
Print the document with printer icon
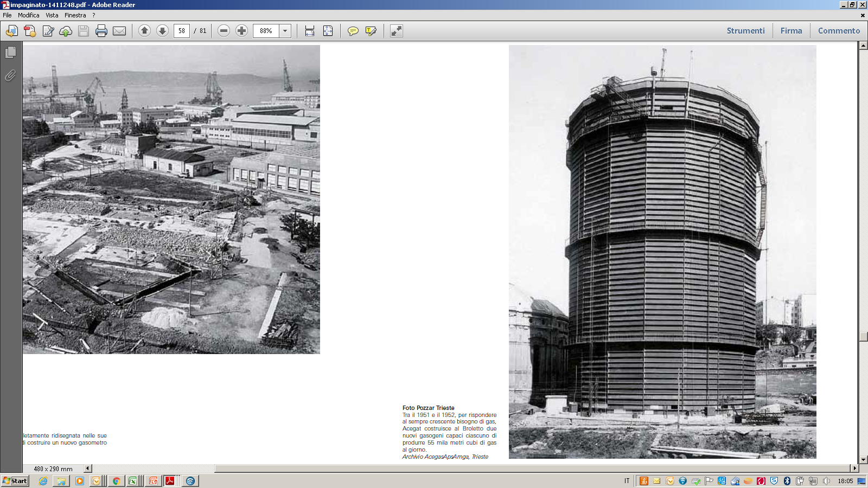[101, 31]
